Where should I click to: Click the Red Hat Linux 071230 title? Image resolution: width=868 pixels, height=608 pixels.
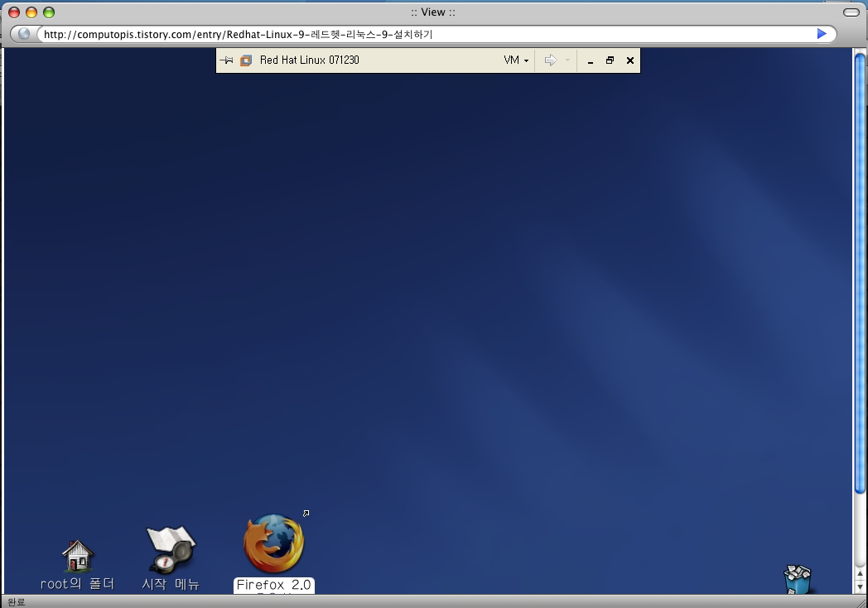click(x=309, y=60)
